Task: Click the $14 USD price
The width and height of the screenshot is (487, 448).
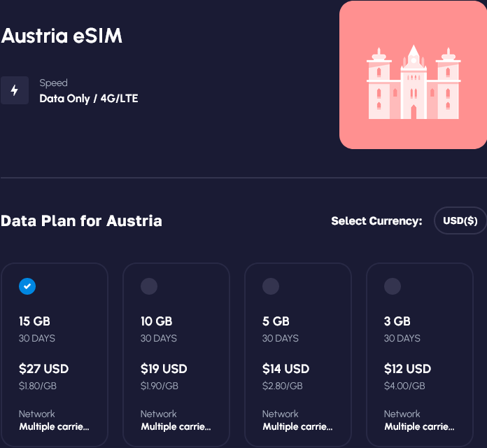Action: pyautogui.click(x=286, y=369)
